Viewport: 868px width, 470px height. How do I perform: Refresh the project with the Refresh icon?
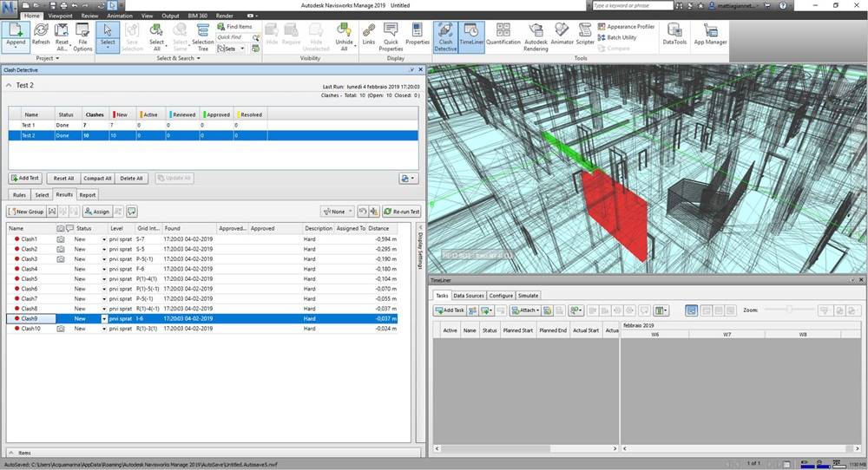point(41,35)
